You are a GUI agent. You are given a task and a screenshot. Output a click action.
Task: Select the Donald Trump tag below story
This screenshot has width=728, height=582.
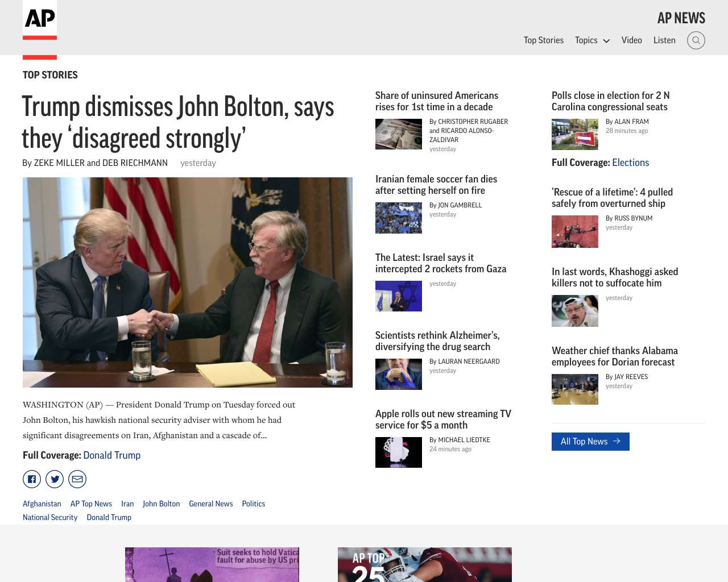pyautogui.click(x=109, y=517)
